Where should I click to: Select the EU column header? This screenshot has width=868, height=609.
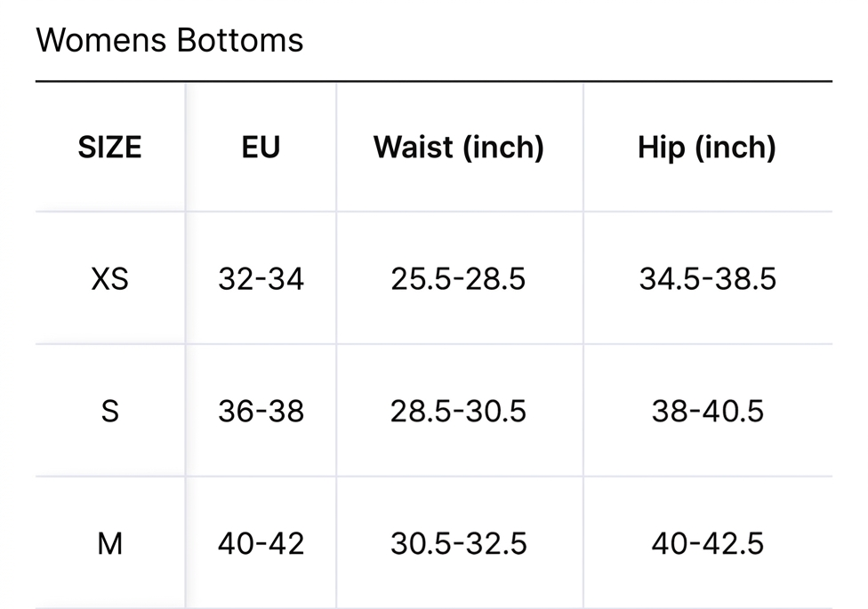tap(261, 148)
